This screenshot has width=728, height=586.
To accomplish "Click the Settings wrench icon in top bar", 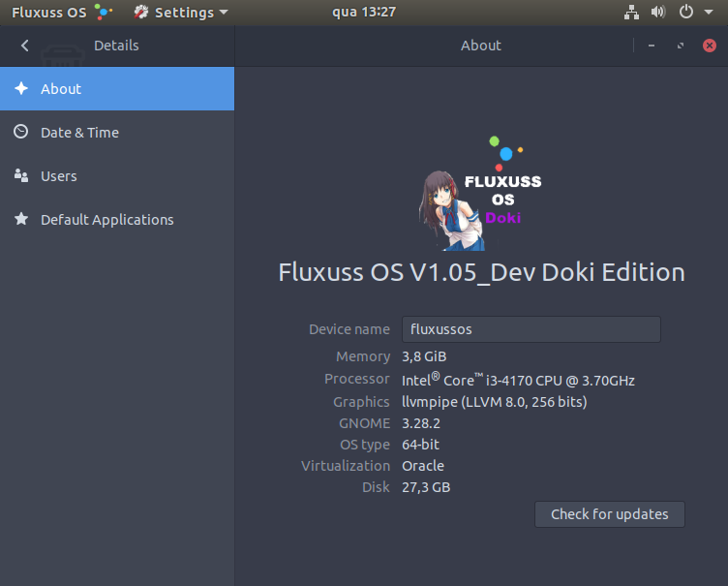I will [x=141, y=12].
